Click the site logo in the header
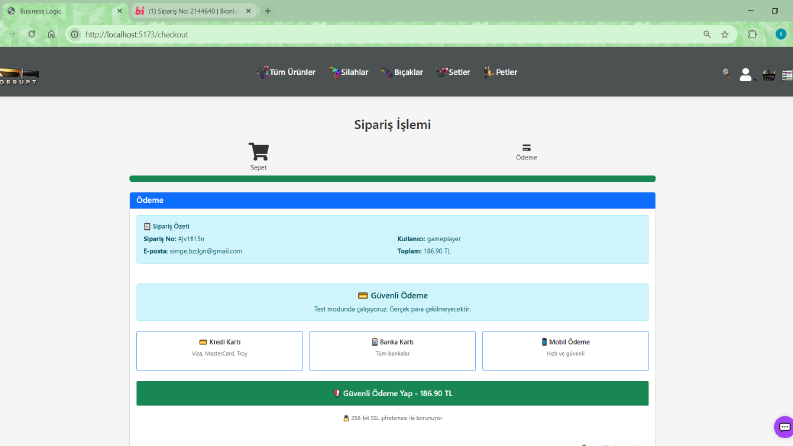Viewport: 793px width, 446px height. 19,76
